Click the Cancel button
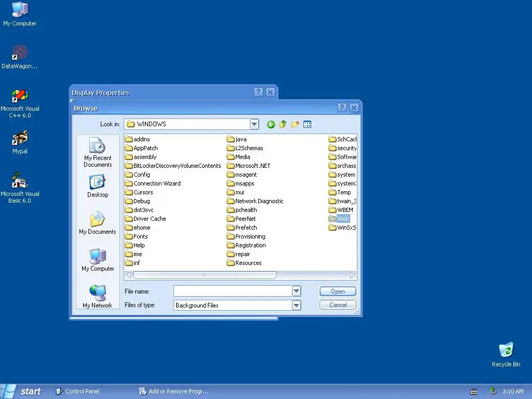This screenshot has width=532, height=399. [338, 304]
